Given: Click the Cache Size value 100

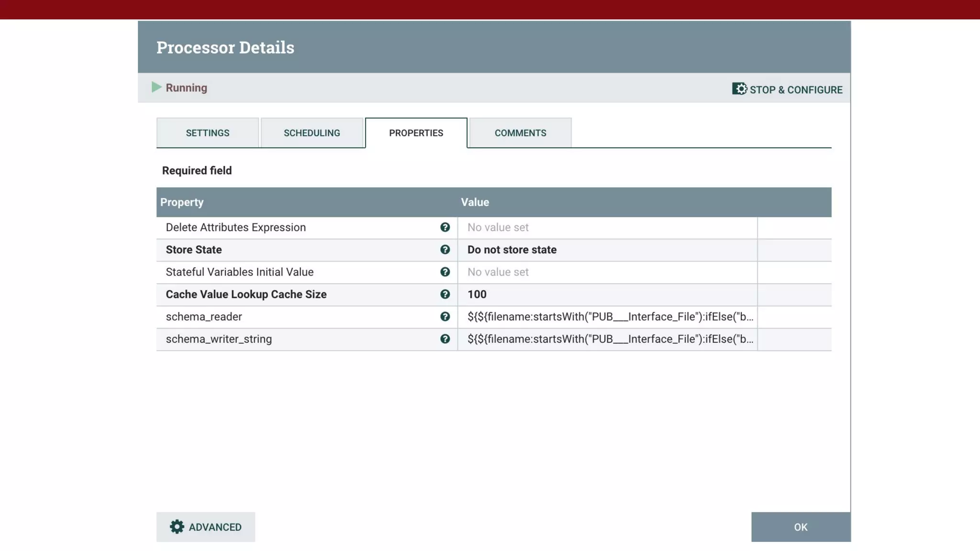Looking at the screenshot, I should 477,295.
